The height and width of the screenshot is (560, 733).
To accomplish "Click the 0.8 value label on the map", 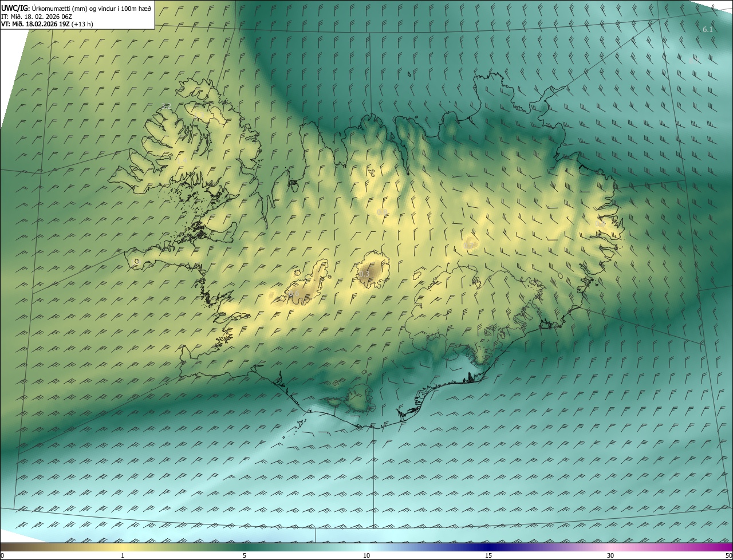I will click(x=382, y=212).
